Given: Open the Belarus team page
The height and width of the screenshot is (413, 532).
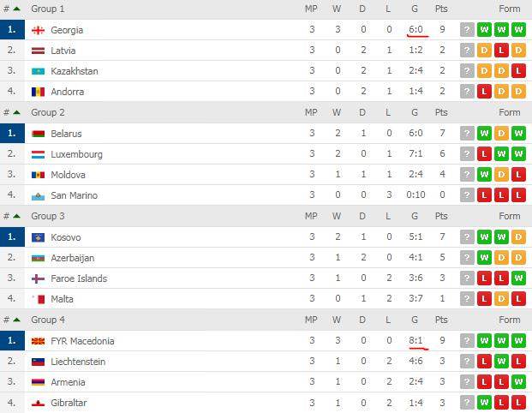Looking at the screenshot, I should (66, 134).
